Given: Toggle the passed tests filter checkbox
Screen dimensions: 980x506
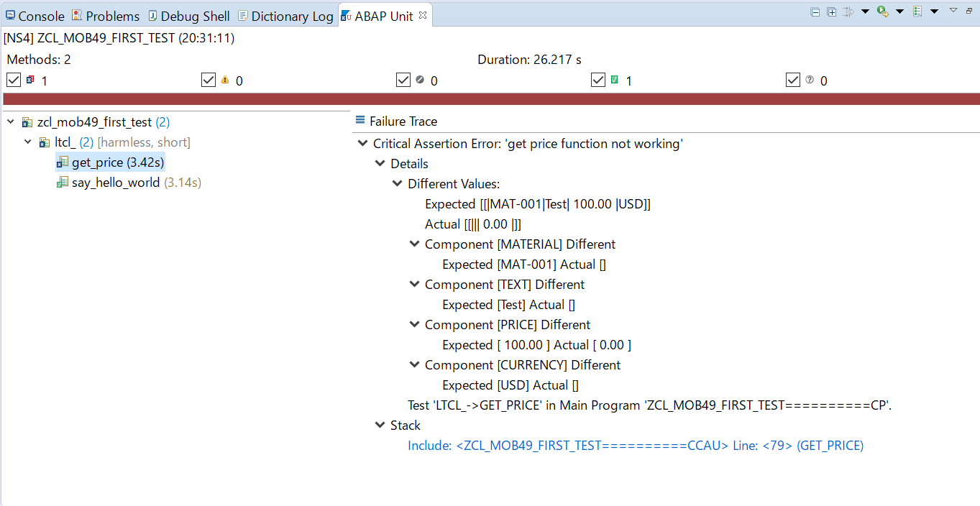Looking at the screenshot, I should 598,80.
